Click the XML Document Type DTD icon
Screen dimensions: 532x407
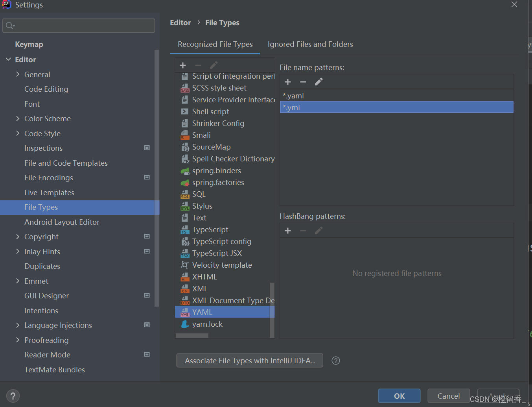tap(185, 301)
